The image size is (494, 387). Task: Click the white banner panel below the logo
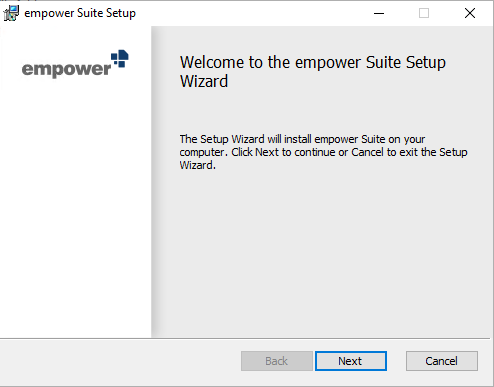point(76,213)
